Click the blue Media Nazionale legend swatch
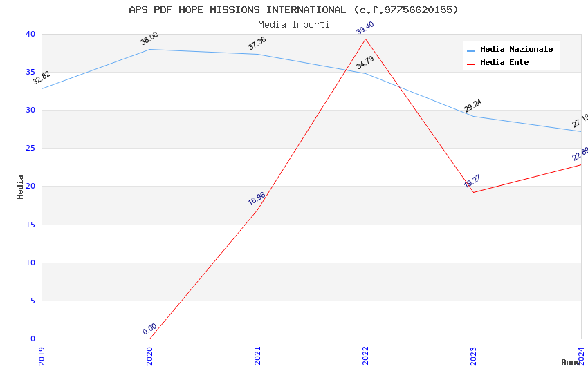The height and width of the screenshot is (380, 588). (471, 50)
